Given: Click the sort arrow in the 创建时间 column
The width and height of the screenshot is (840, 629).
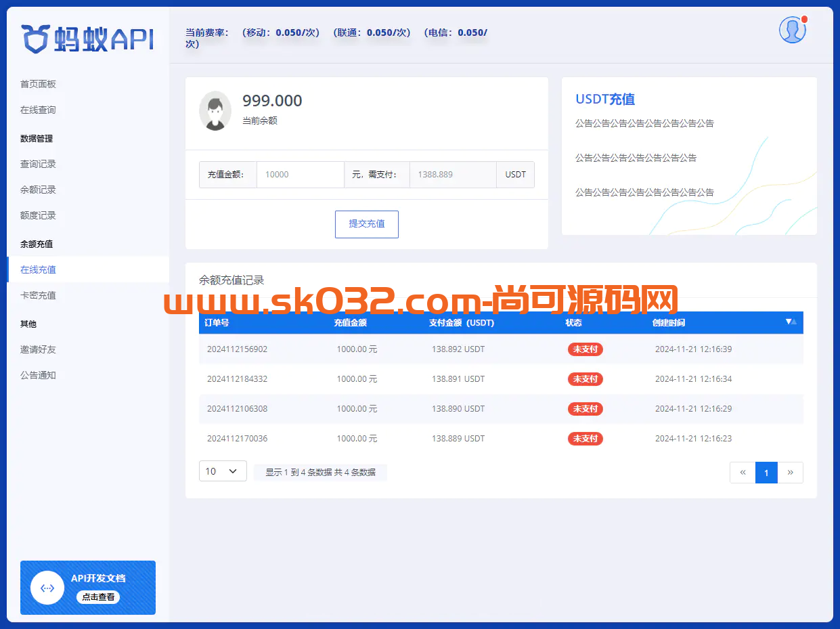Looking at the screenshot, I should (790, 322).
